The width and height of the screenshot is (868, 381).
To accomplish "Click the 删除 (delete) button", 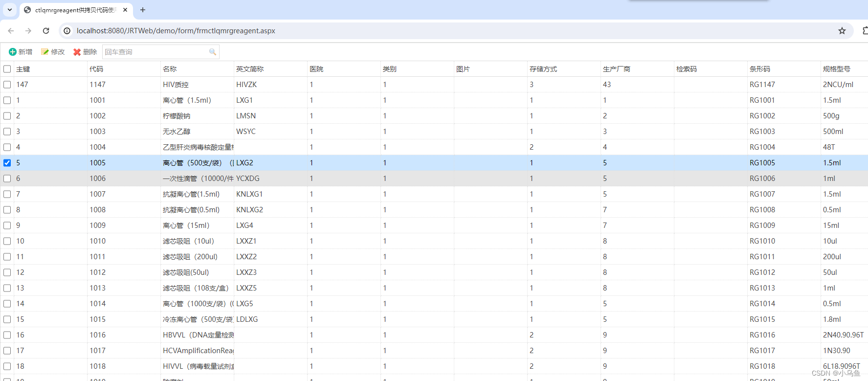I will (x=85, y=52).
